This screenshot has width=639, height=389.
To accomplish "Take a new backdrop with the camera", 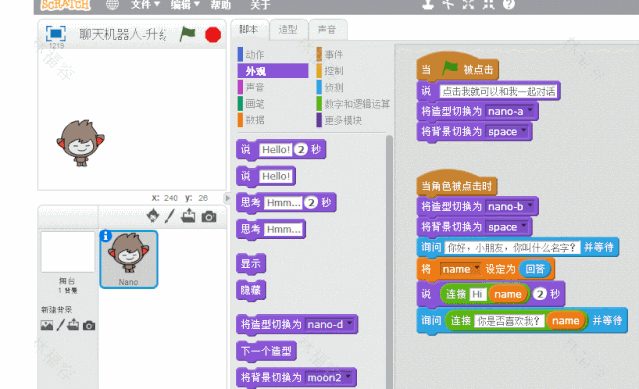I will point(89,325).
